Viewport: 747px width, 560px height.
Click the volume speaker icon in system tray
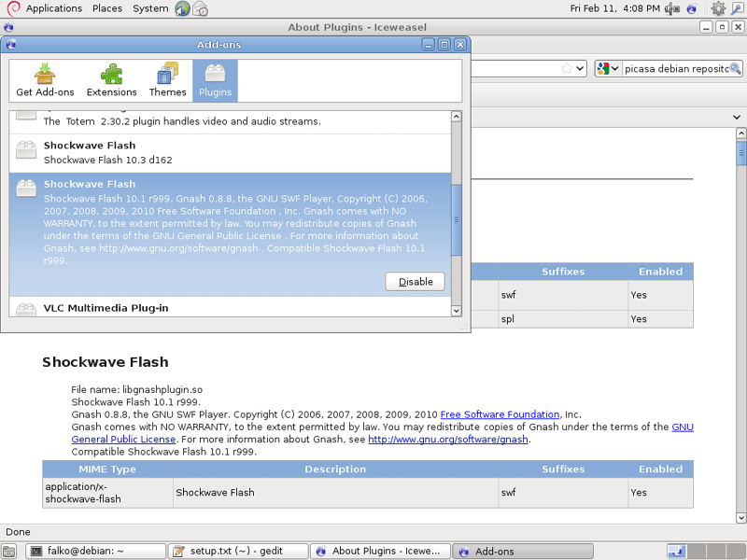[x=671, y=8]
